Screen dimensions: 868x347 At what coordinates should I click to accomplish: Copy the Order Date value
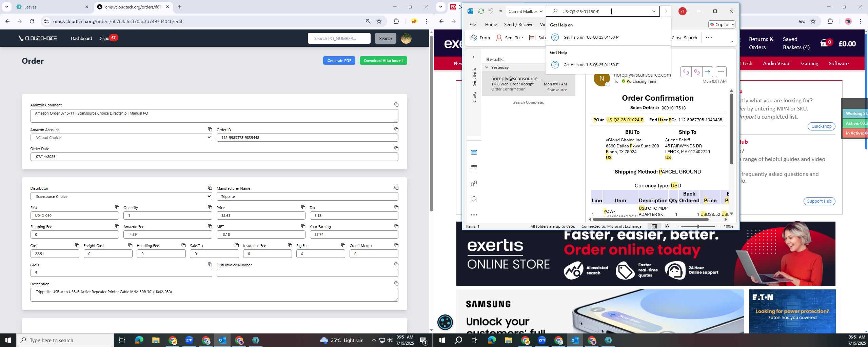click(396, 148)
